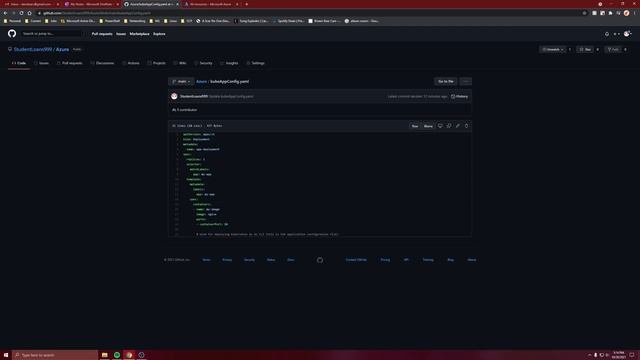Click the browser home icon
Image resolution: width=640 pixels, height=360 pixels.
29,13
